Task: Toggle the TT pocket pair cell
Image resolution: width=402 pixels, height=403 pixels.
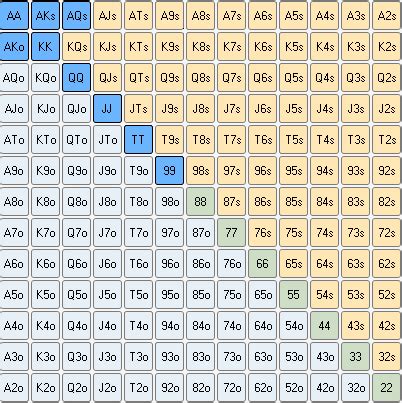Action: coord(138,139)
